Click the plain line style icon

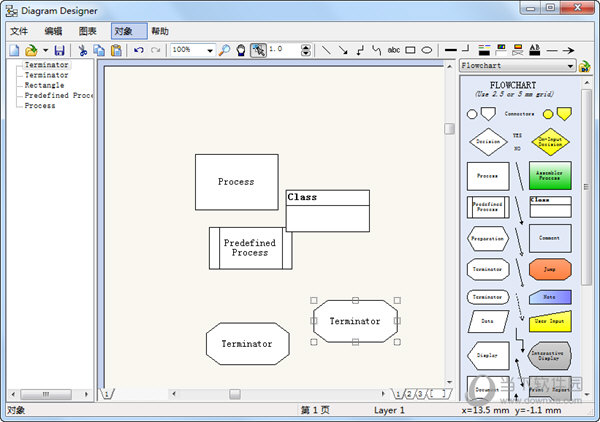(x=552, y=50)
